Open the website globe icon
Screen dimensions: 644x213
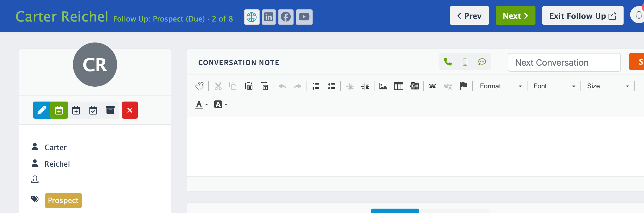coord(252,17)
